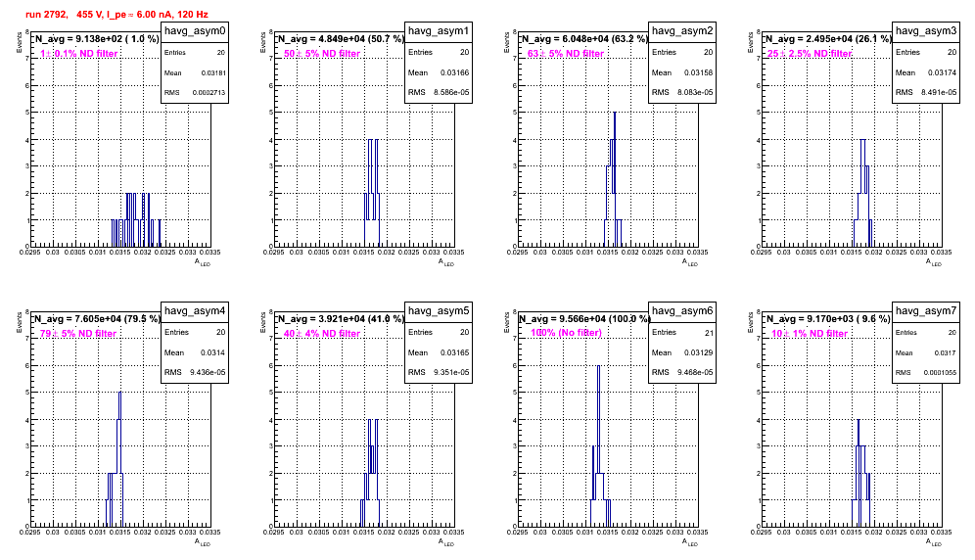The width and height of the screenshot is (975, 560).
Task: Click the 10± 1% ND filter label
Action: [810, 334]
